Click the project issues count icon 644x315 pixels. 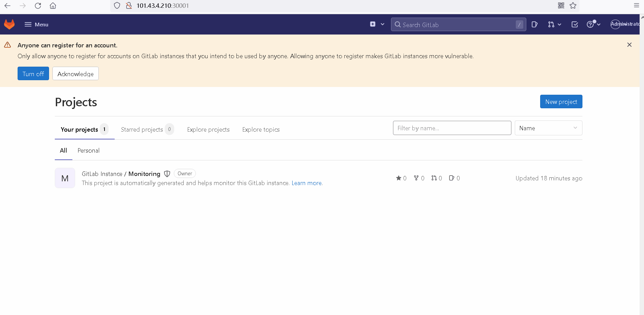(454, 178)
